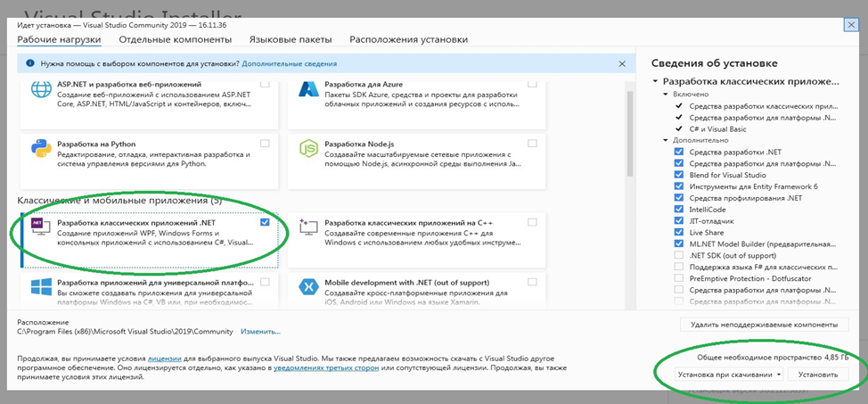Check the F# language support option

point(679,268)
